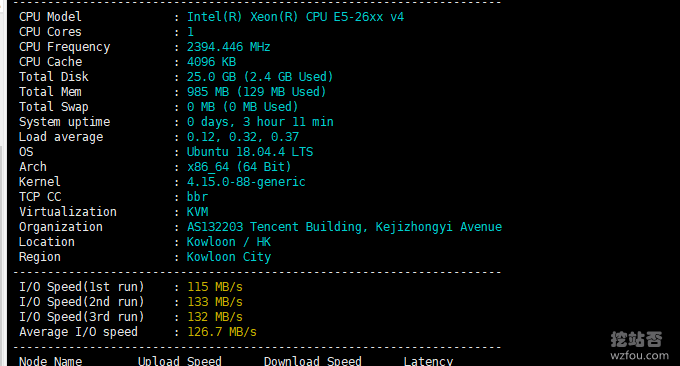This screenshot has width=680, height=366.
Task: Click the Location label
Action: pos(46,242)
